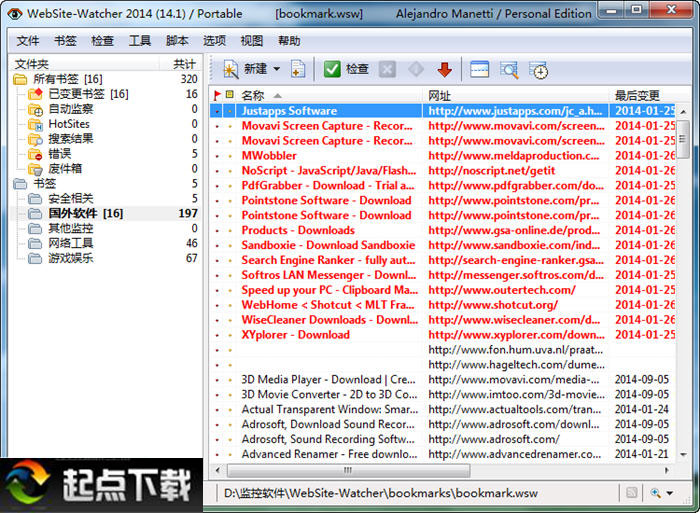
Task: Open the 书签 menu
Action: pos(65,41)
